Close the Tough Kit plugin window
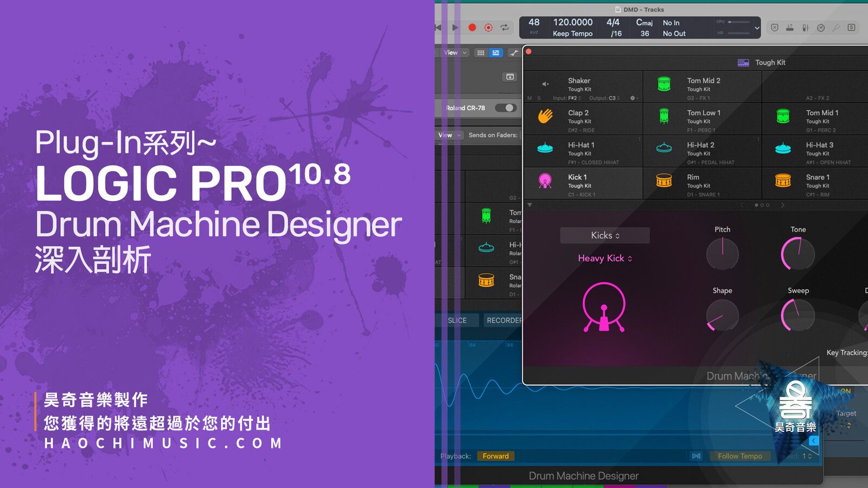The height and width of the screenshot is (488, 868). coord(528,52)
